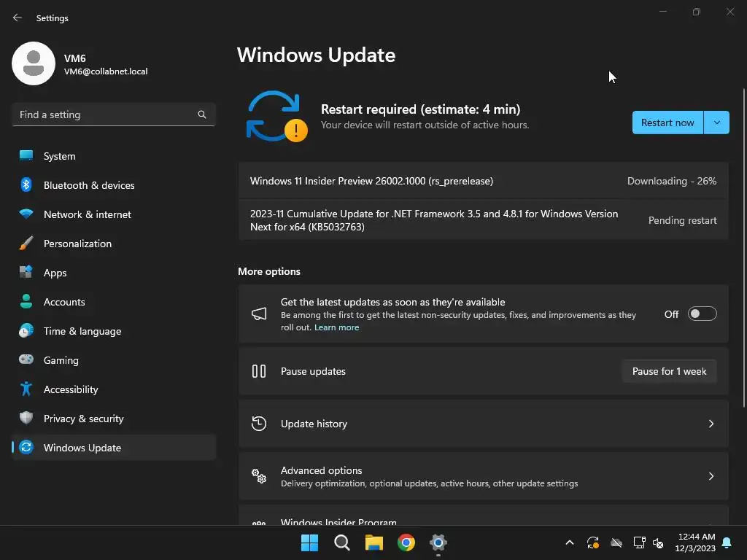Open the Privacy & security page

[114, 418]
